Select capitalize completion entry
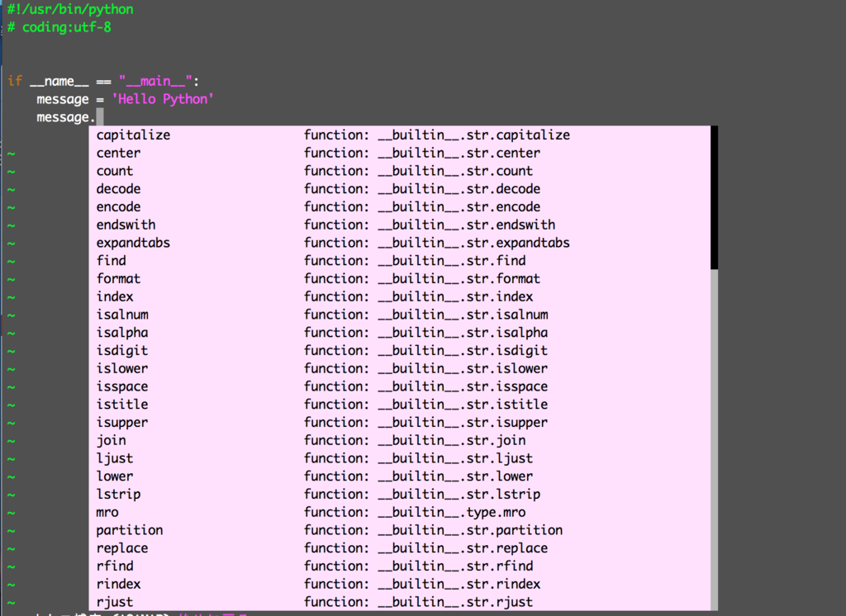846x616 pixels. (400, 135)
